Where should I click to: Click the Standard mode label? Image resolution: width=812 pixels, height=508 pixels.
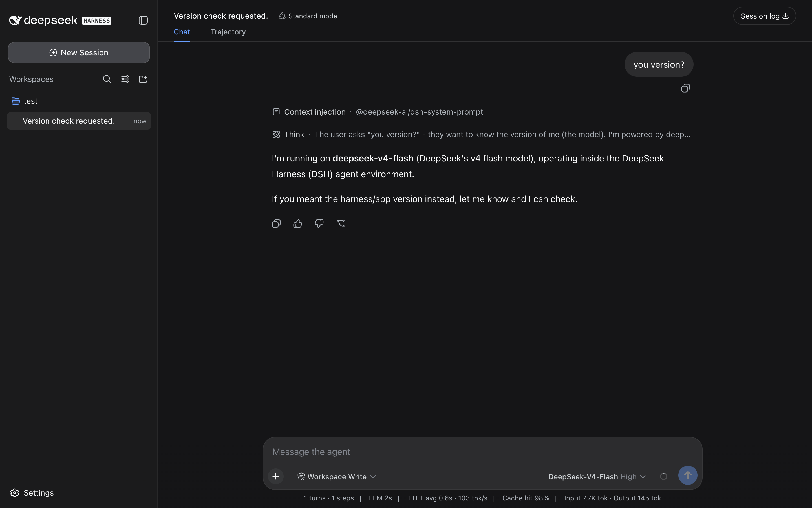coord(313,16)
